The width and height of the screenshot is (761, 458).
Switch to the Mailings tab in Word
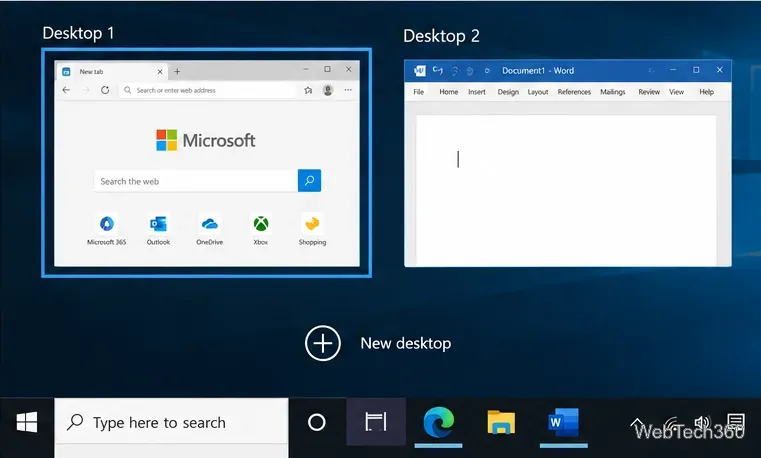tap(612, 92)
